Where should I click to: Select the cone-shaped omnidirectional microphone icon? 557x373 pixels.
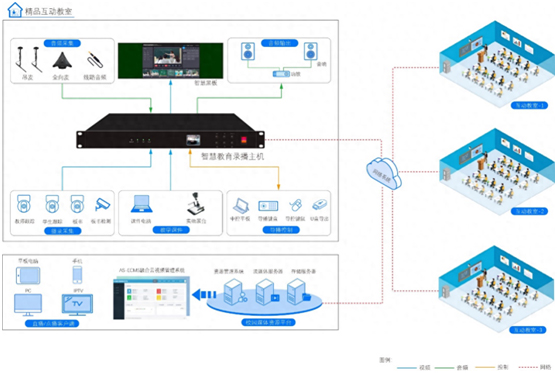[x=62, y=60]
